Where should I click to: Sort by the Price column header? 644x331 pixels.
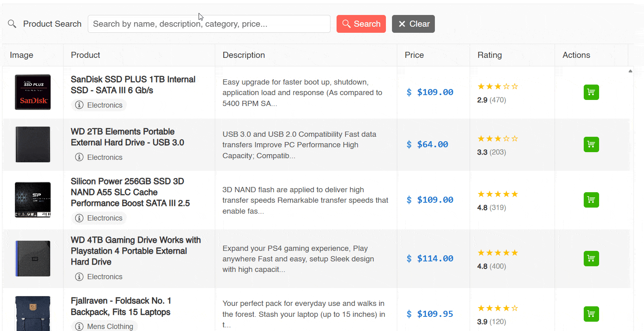coord(414,55)
